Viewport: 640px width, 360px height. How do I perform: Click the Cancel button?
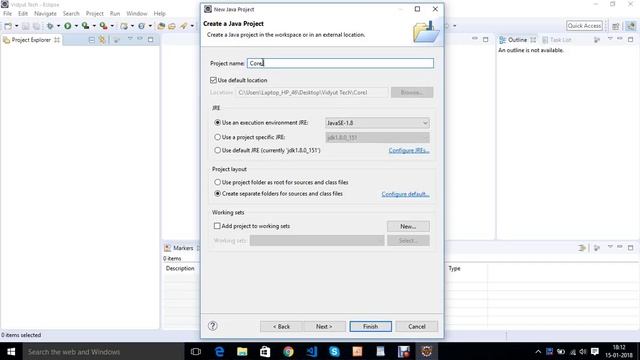point(417,327)
